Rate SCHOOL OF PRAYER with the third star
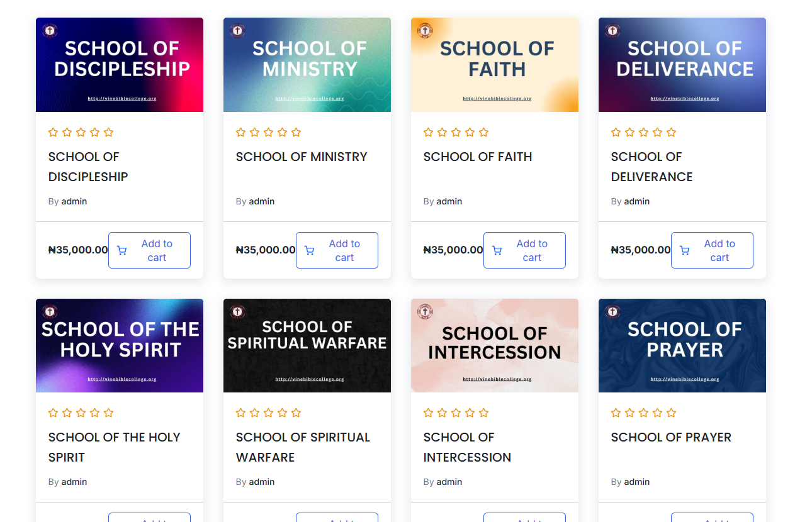 click(x=643, y=413)
